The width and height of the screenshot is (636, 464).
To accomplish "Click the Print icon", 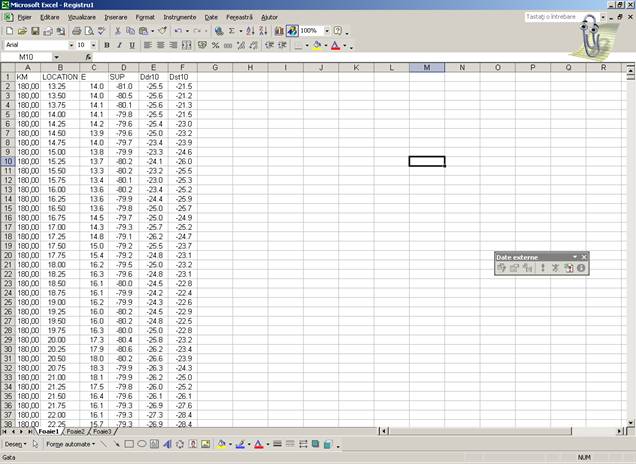I will coord(74,31).
